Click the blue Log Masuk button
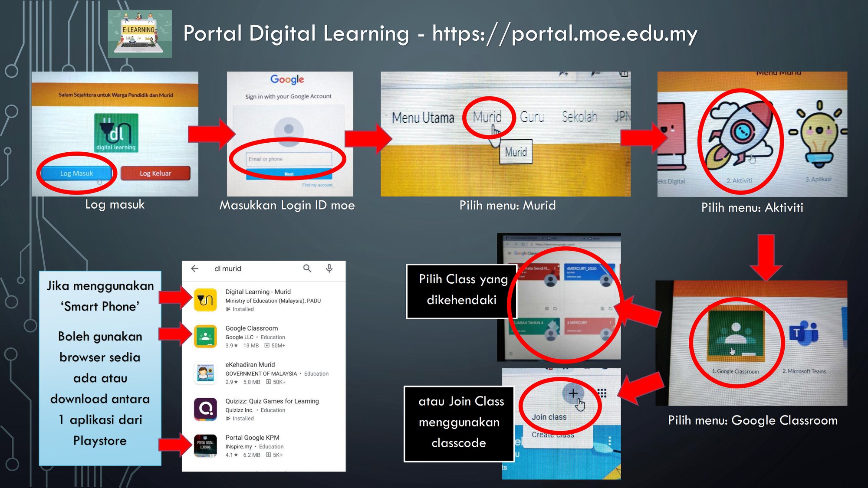868x488 pixels. (x=76, y=174)
